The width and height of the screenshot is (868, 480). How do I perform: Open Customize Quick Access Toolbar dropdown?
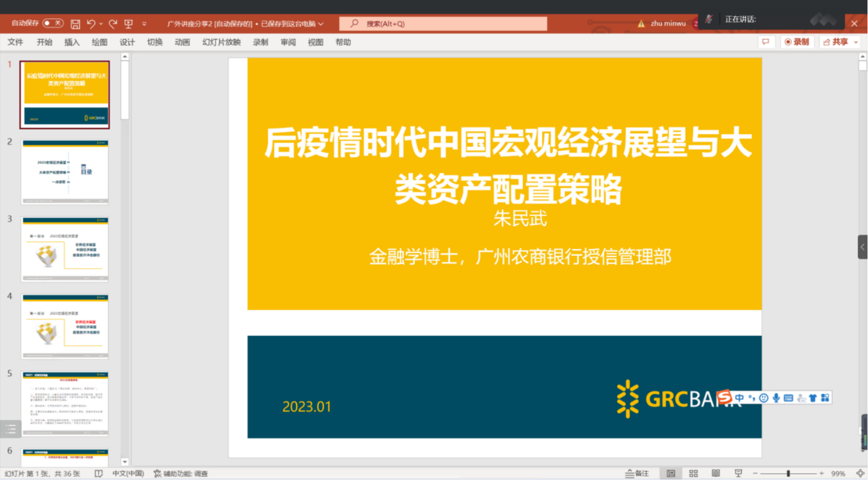coord(144,24)
